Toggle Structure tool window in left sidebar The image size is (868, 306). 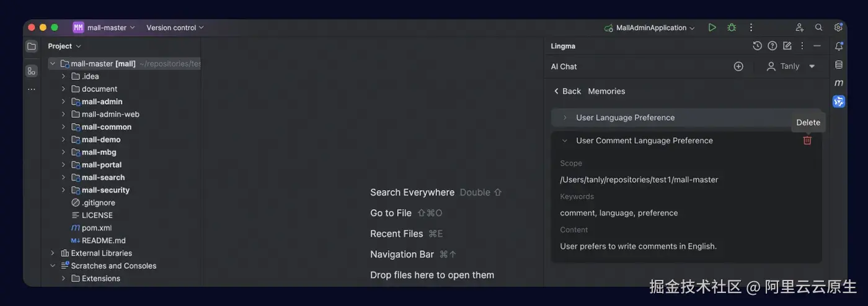[32, 71]
